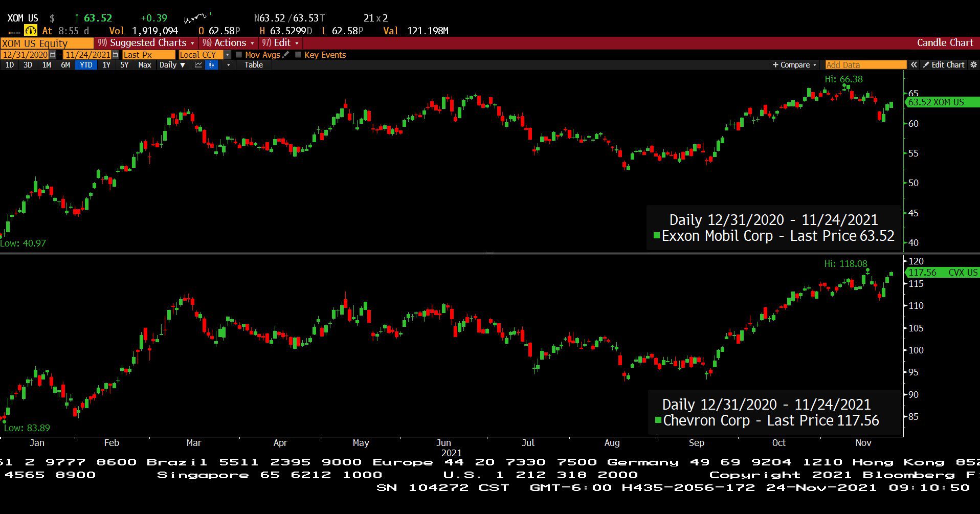
Task: Click the Candle Chart title text
Action: pyautogui.click(x=945, y=43)
